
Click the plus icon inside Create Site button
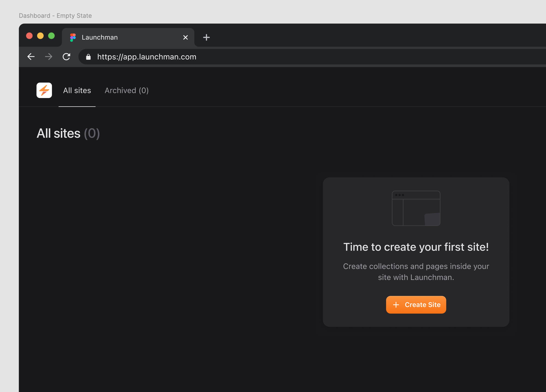[396, 304]
